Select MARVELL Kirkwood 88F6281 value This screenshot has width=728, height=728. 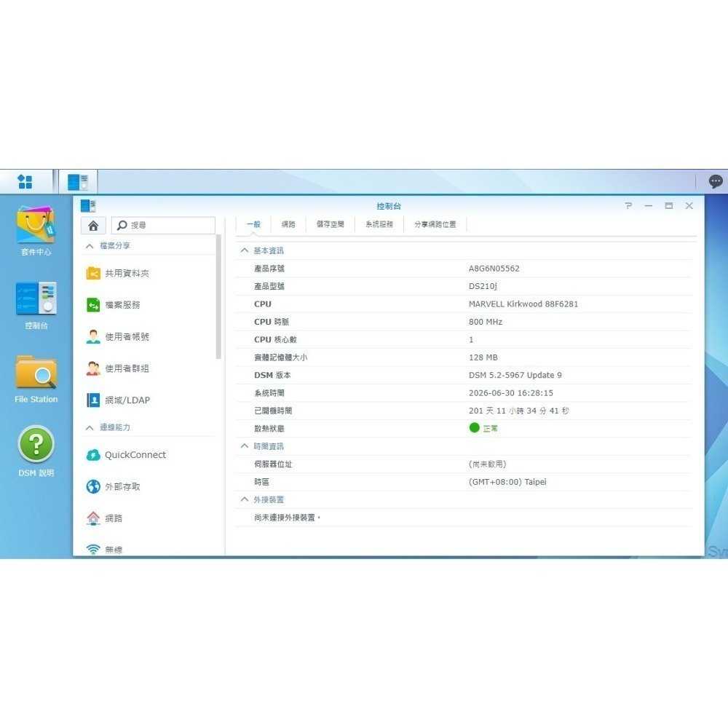[523, 304]
